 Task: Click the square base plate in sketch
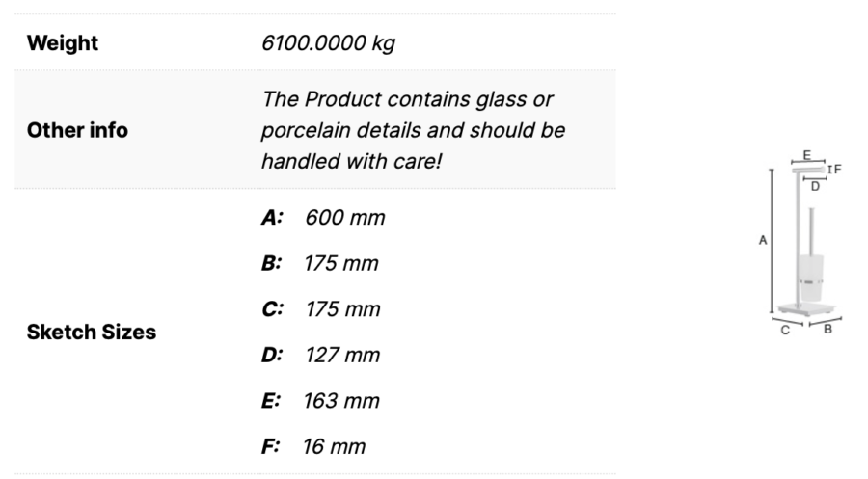[x=806, y=308]
